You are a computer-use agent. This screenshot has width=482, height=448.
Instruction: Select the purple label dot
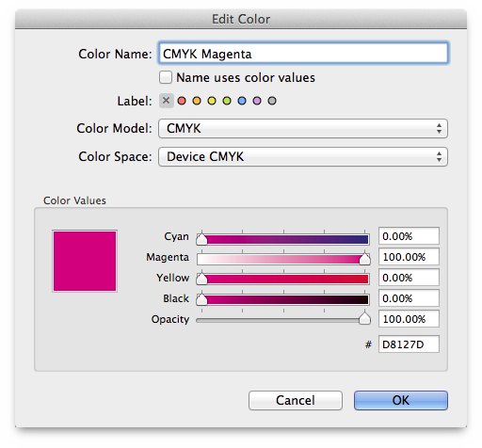pos(257,101)
